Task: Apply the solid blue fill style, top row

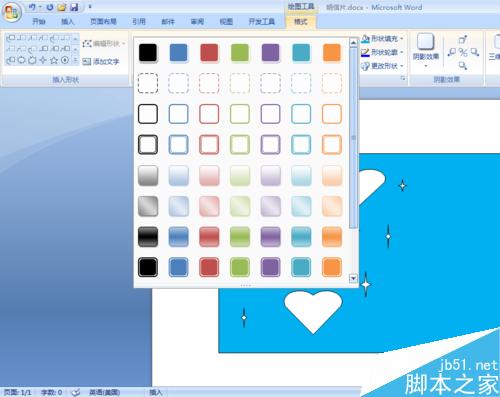Action: (179, 53)
